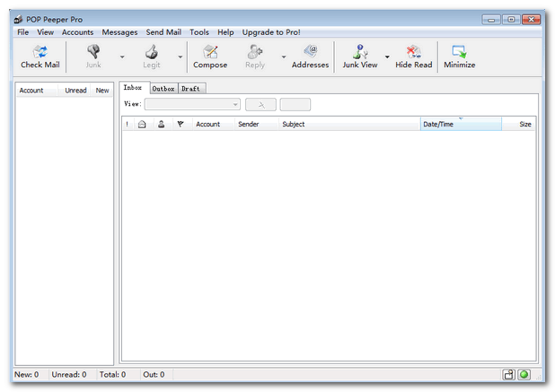Click the status bar mailbox icon
555x392 pixels.
pos(508,374)
